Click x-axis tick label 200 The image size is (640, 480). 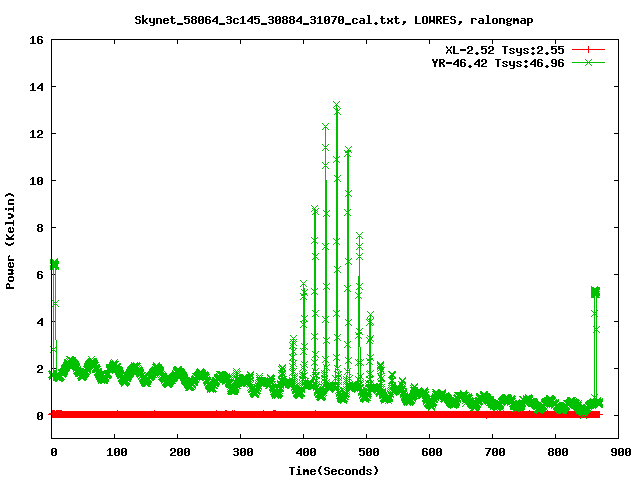[x=180, y=452]
